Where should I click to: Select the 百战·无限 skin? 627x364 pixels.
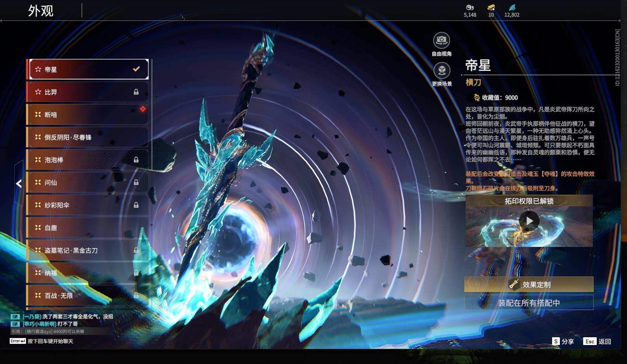(88, 295)
